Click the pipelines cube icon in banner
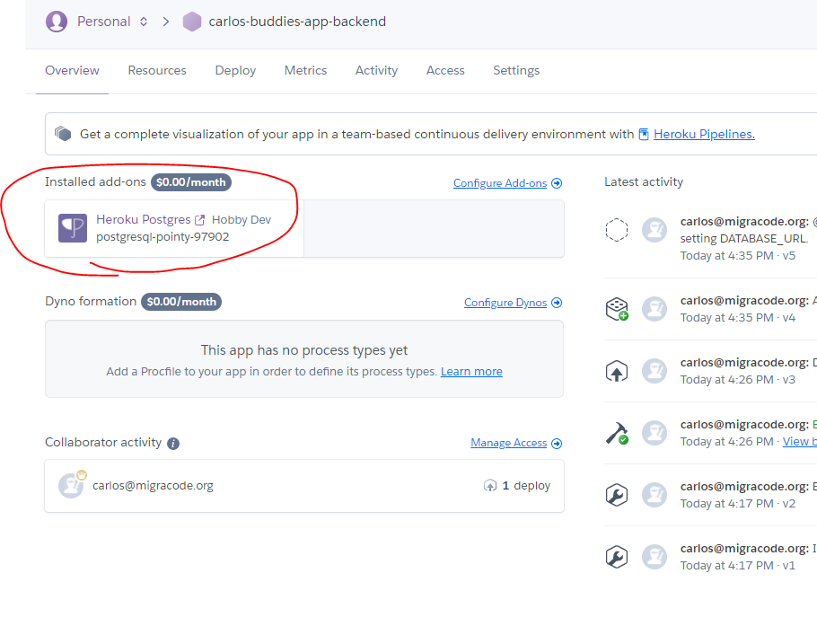Screen dimensions: 817x644 (63, 134)
